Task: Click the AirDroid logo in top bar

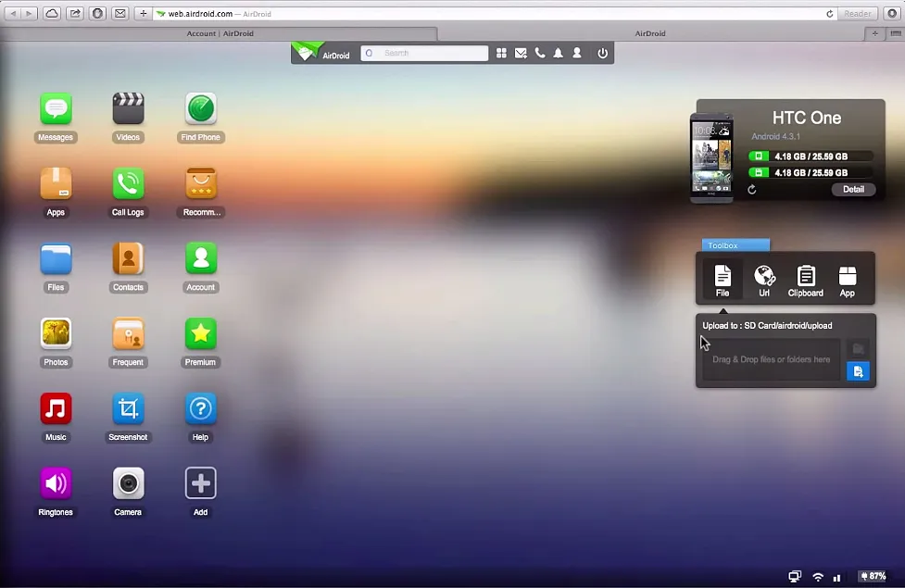Action: tap(321, 53)
